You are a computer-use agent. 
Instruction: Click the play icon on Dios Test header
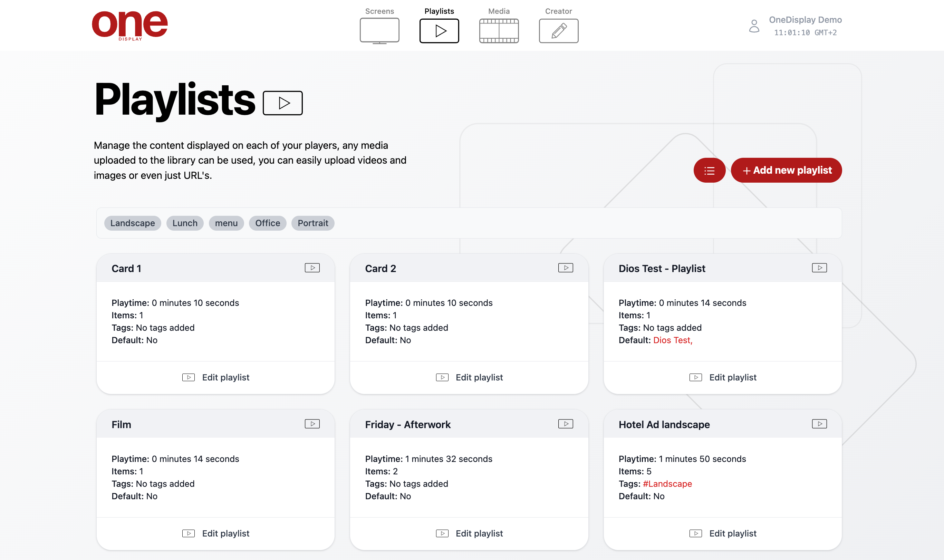(x=819, y=268)
